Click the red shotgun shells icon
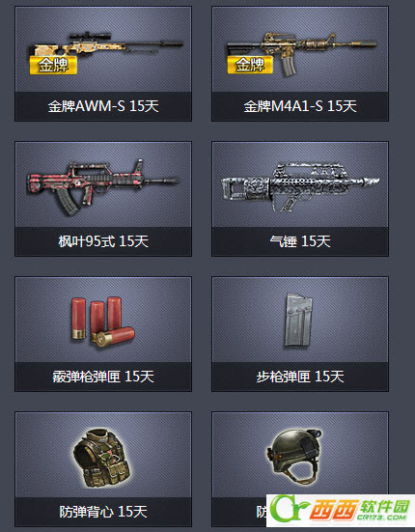Viewport: 415px width, 532px height. click(102, 322)
